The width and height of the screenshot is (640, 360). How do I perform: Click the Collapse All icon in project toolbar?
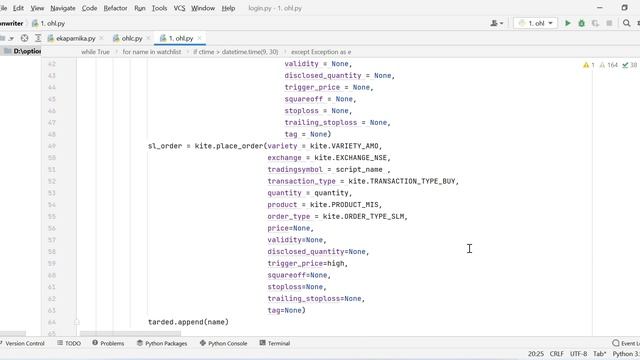point(38,38)
